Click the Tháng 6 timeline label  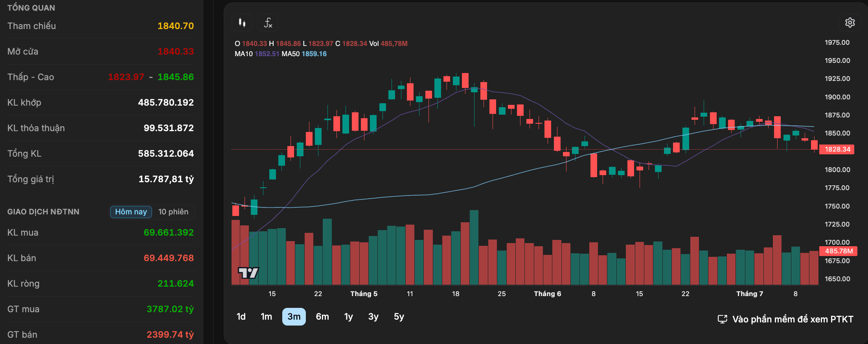(548, 294)
